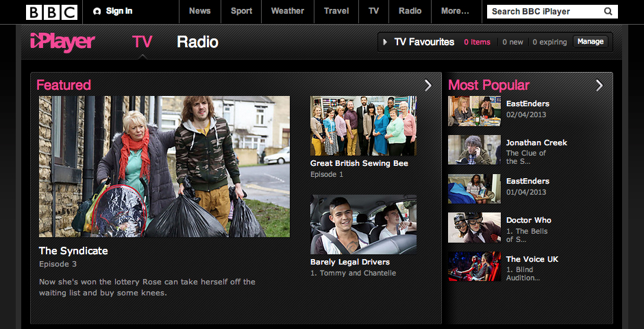Click the 0 new favourites count
Viewport: 644px width, 329px height.
(x=513, y=42)
